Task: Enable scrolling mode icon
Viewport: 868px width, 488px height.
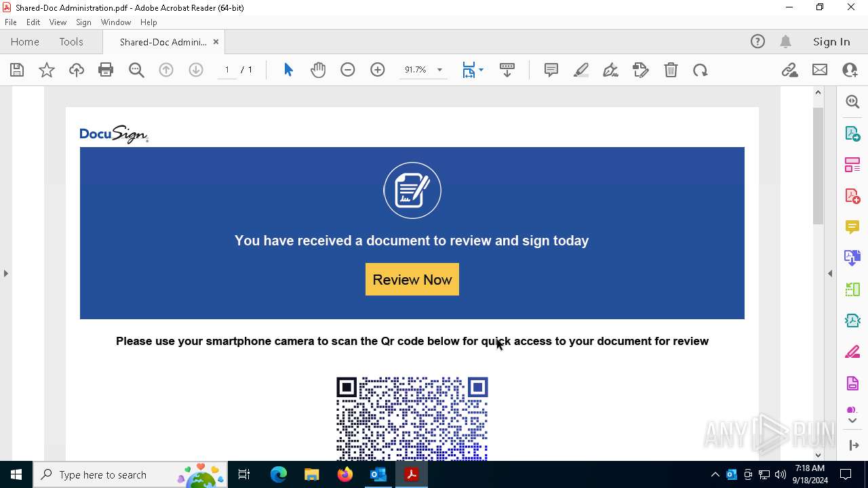Action: coord(507,70)
